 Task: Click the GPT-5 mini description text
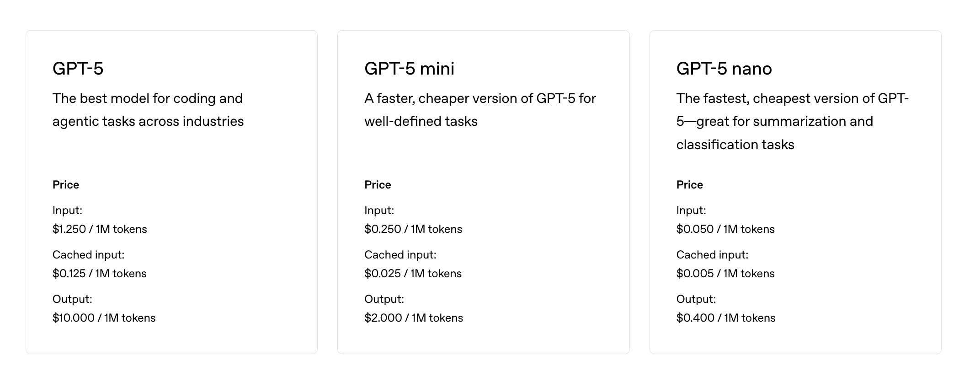click(479, 110)
